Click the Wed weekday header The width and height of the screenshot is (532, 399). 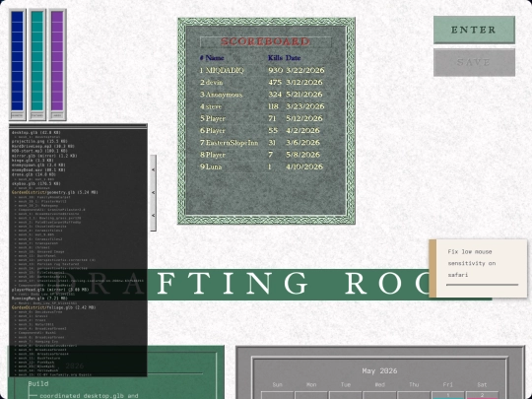coord(379,385)
